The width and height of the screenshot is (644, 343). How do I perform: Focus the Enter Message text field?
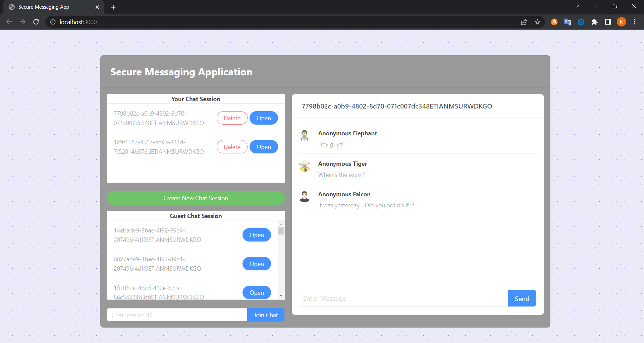403,298
